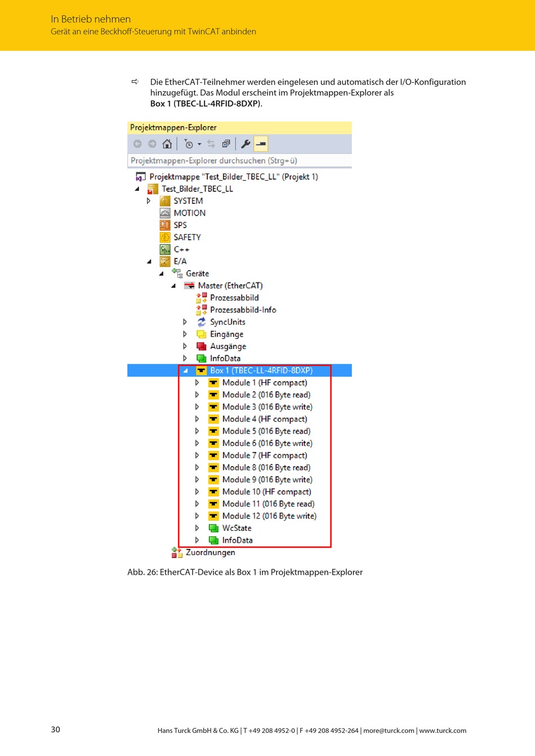The image size is (535, 756).
Task: Click the Projektmappen-Explorer search field
Action: (x=240, y=160)
